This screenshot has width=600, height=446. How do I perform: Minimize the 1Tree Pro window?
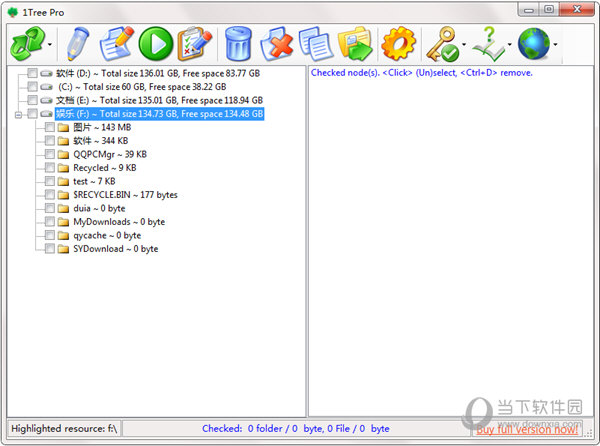[528, 10]
